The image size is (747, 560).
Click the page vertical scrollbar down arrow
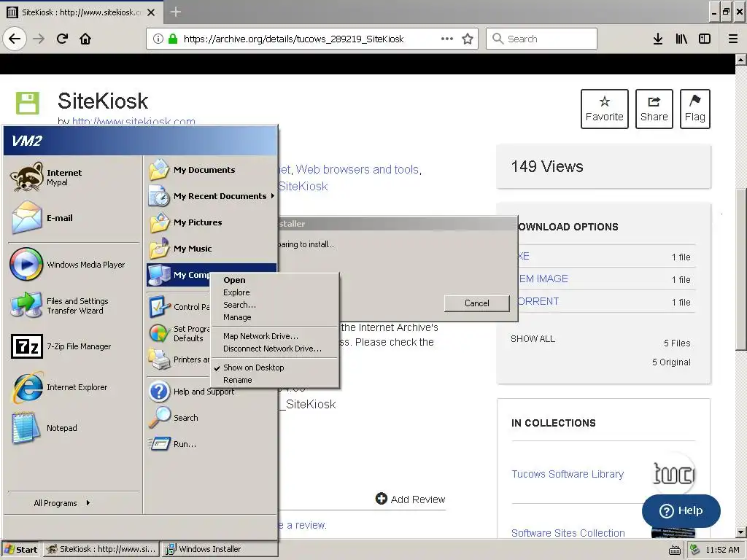(741, 532)
